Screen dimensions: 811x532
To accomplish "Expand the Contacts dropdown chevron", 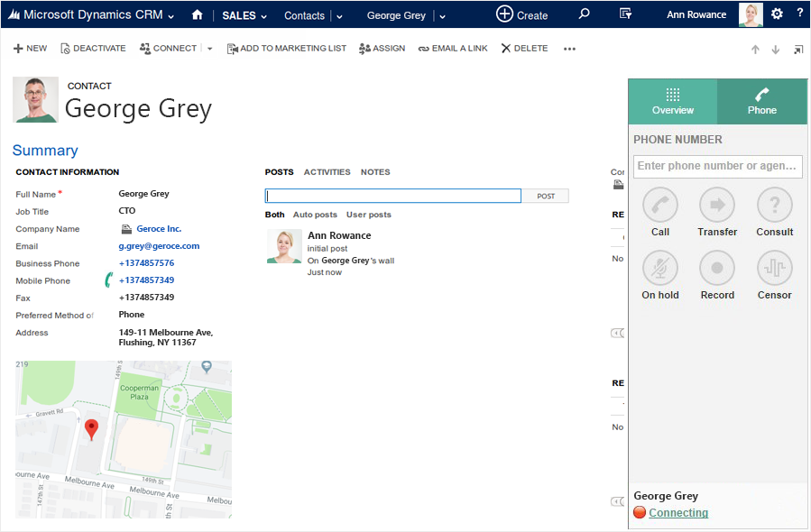I will 339,16.
